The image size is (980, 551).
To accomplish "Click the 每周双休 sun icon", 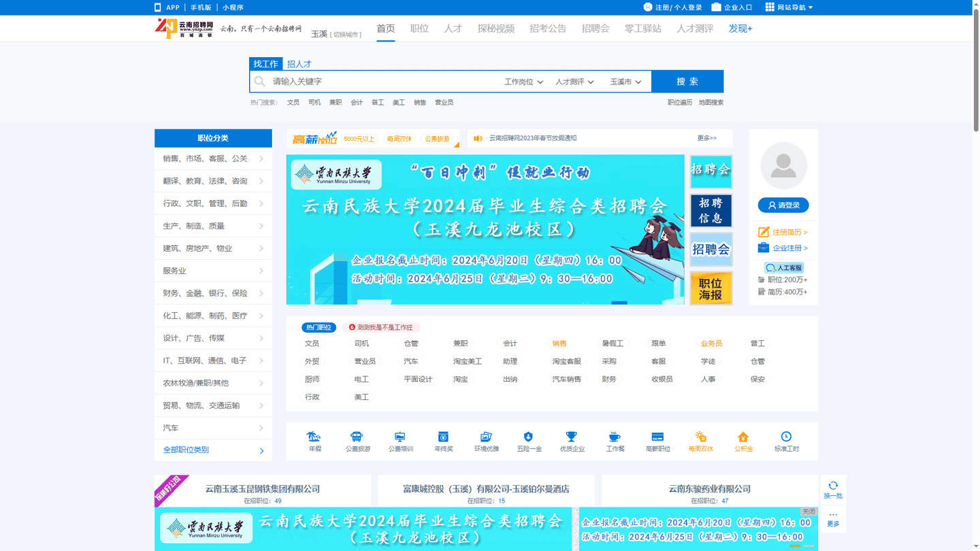I will (x=701, y=437).
